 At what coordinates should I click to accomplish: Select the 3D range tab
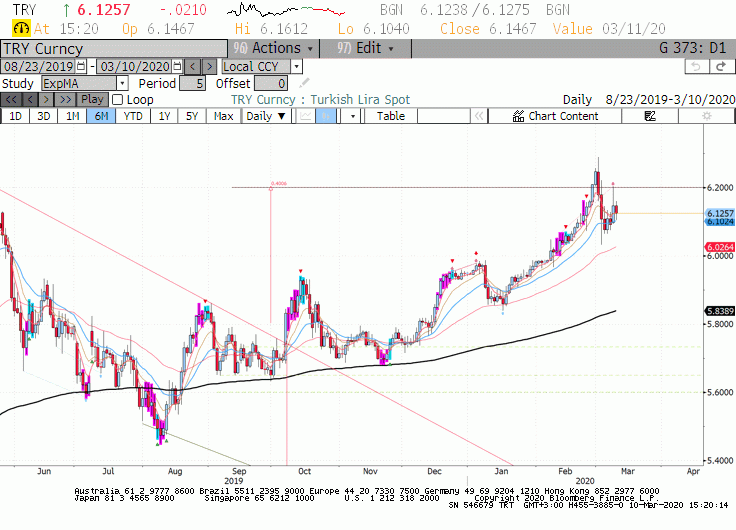pos(44,116)
